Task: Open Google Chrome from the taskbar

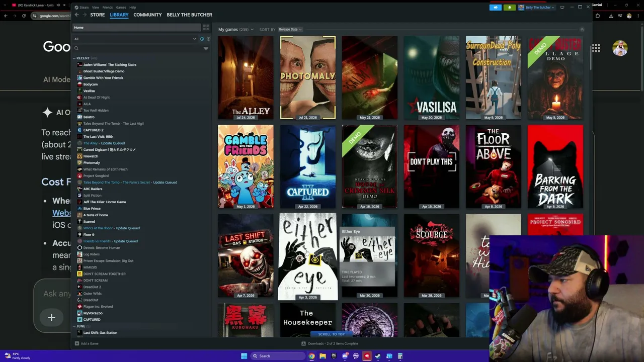Action: (312, 356)
